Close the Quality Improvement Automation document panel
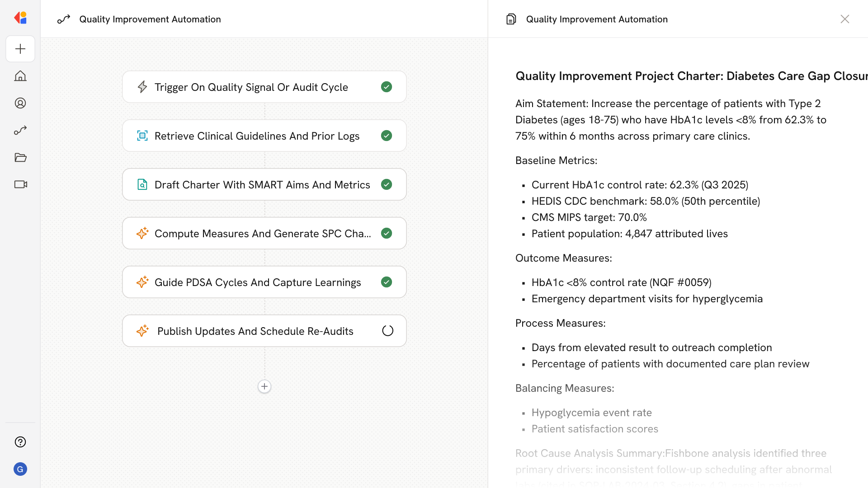The image size is (868, 488). tap(844, 19)
